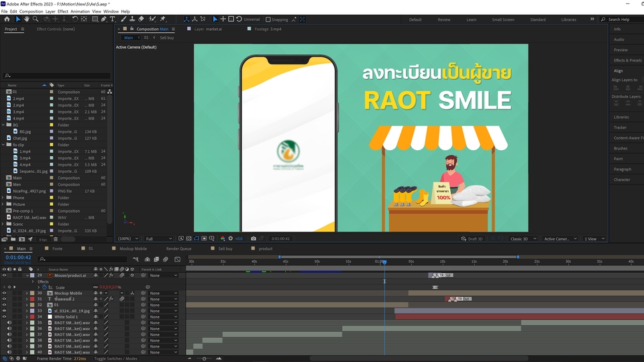Select the Clone Stamp tool
644x362 pixels.
pos(132,19)
